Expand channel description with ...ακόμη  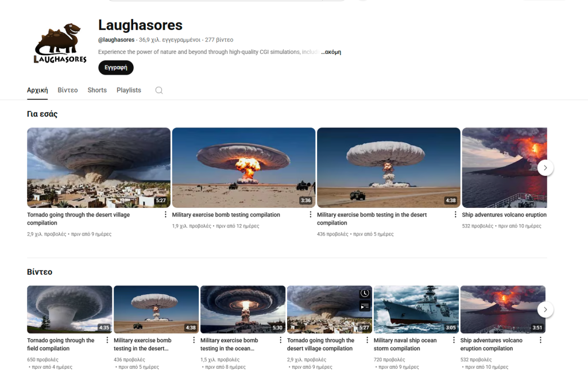(x=331, y=52)
